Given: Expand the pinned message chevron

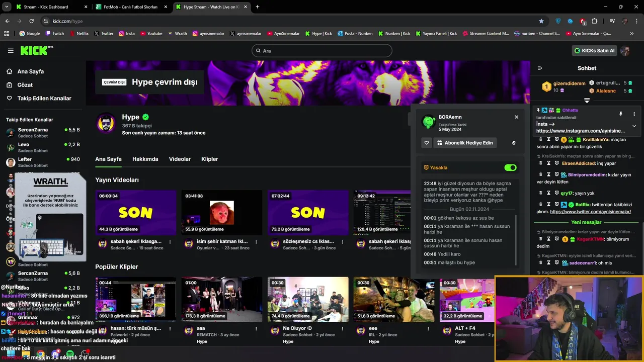Looking at the screenshot, I should click(x=634, y=126).
